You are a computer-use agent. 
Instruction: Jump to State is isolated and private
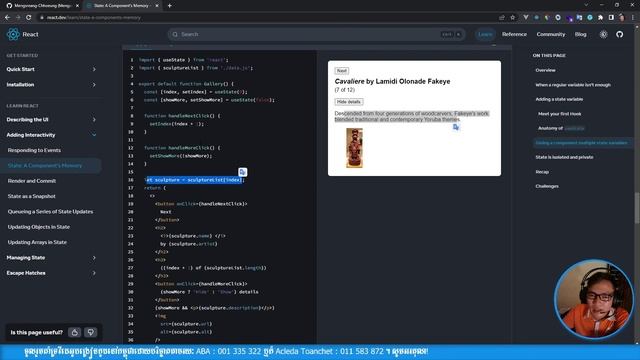tap(564, 157)
